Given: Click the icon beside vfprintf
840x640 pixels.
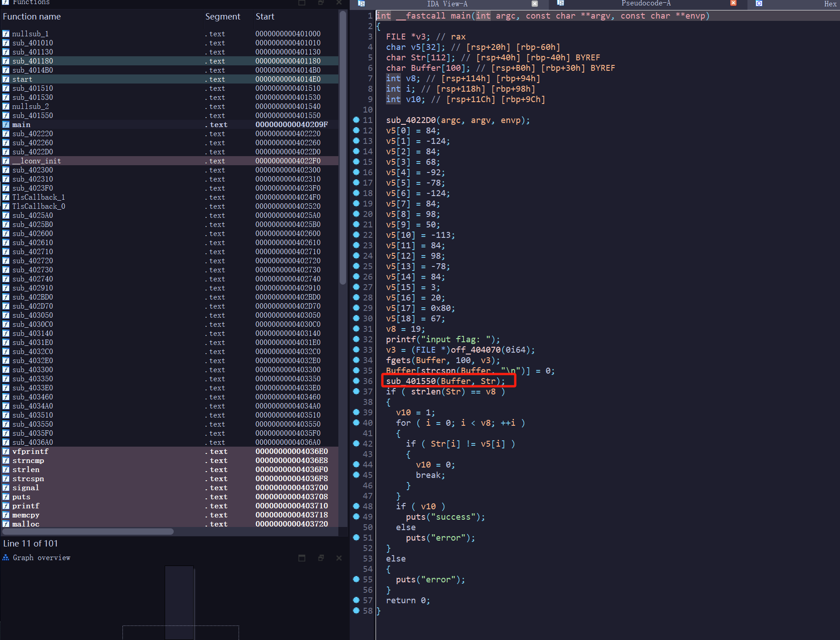Looking at the screenshot, I should [6, 451].
